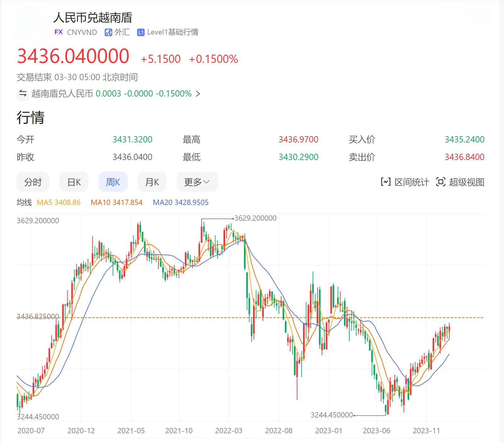Click the 人民币兑越南盾 title
Image resolution: width=504 pixels, height=443 pixels.
pyautogui.click(x=93, y=17)
